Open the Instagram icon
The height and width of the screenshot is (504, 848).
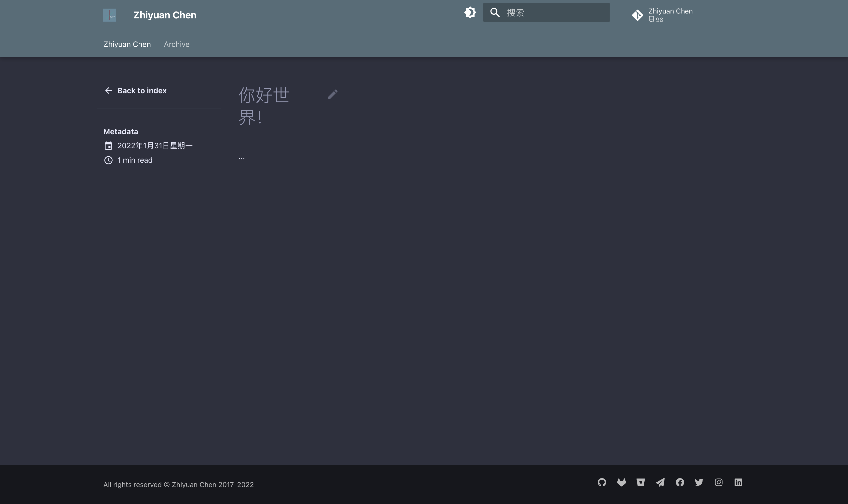click(719, 482)
